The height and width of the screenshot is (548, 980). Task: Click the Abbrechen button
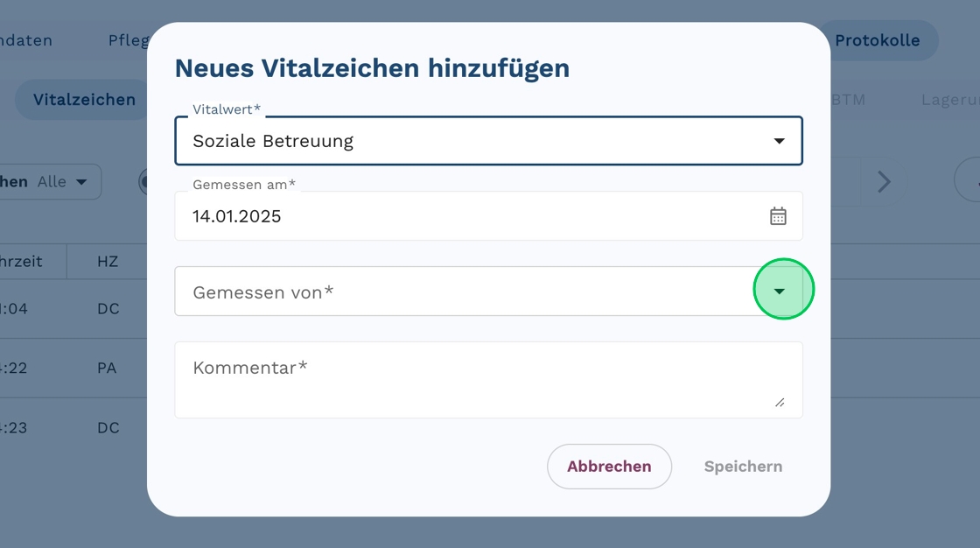(609, 467)
